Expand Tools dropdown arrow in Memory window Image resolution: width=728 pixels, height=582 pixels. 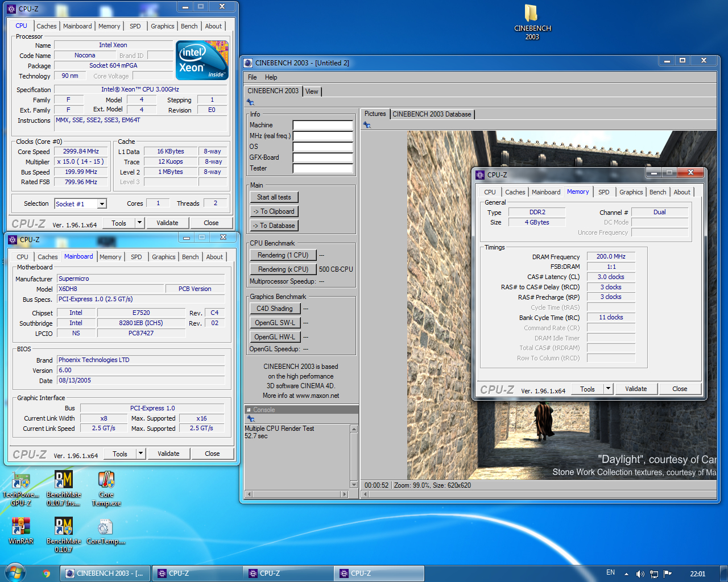609,389
